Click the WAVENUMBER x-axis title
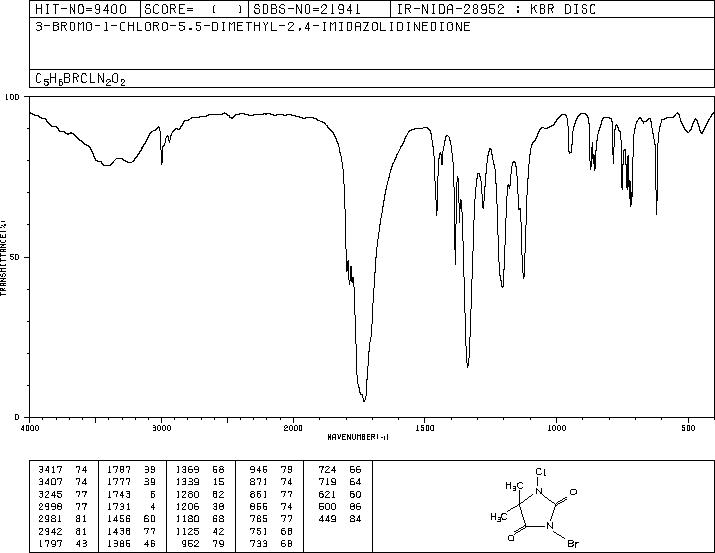Screen dimensions: 715x553 358,437
